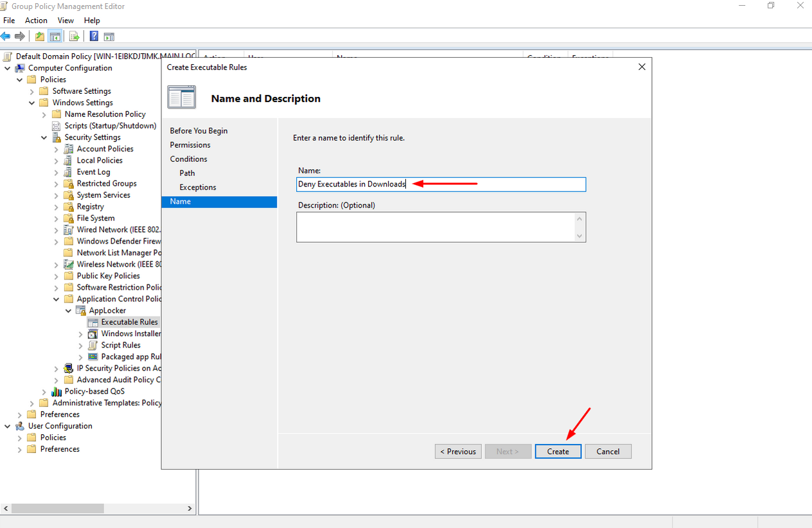Collapse the Computer Configuration node
Image resolution: width=812 pixels, height=528 pixels.
pos(8,68)
